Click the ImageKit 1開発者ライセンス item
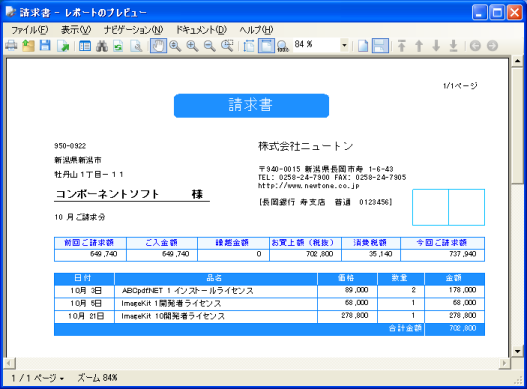This screenshot has height=389, width=527. coord(171,304)
